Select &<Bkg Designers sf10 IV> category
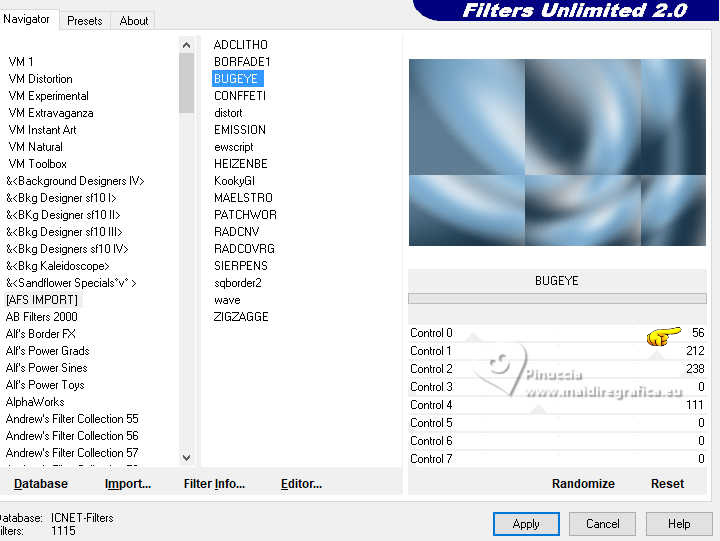The image size is (720, 541). pos(67,248)
